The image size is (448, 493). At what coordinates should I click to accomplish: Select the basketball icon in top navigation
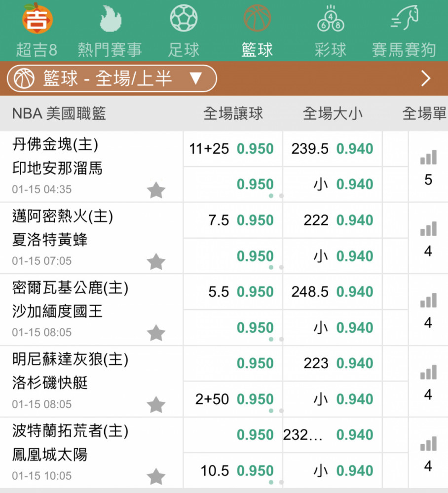[257, 18]
